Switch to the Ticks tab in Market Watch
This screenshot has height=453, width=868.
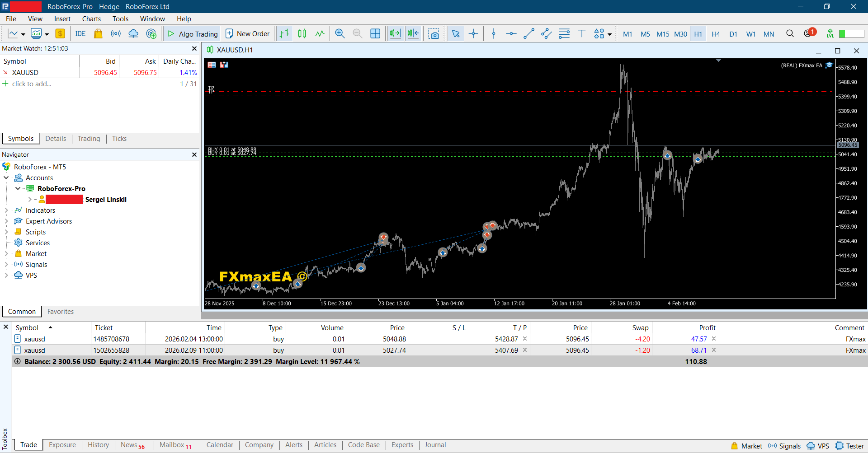(x=119, y=139)
